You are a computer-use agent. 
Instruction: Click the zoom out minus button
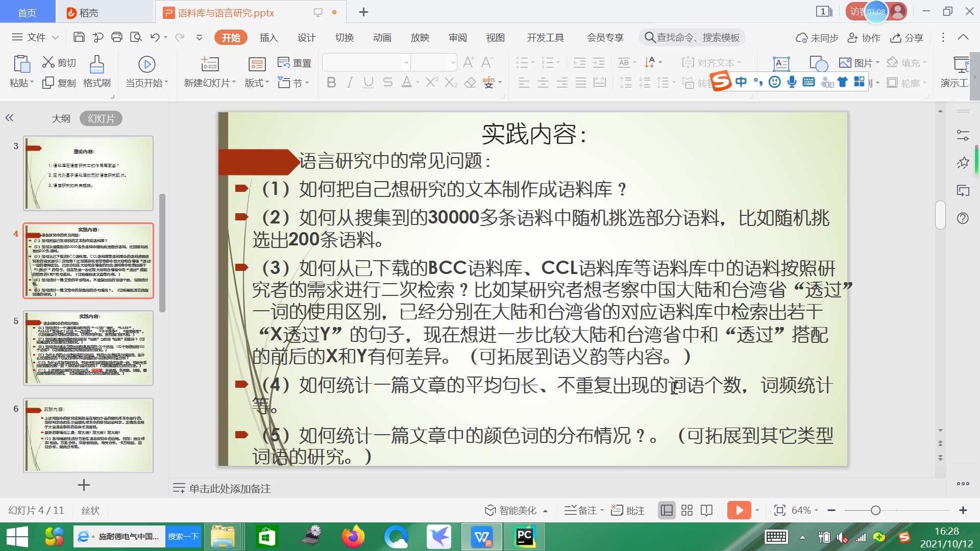831,510
